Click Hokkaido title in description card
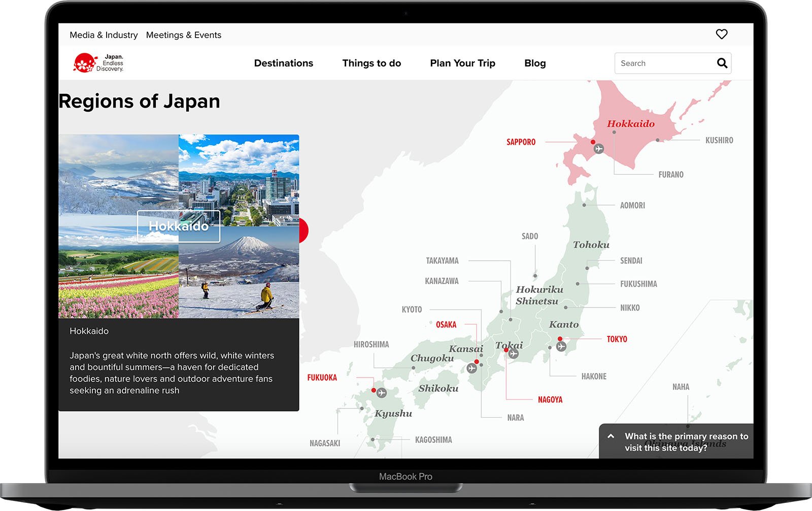812x511 pixels. pyautogui.click(x=89, y=331)
